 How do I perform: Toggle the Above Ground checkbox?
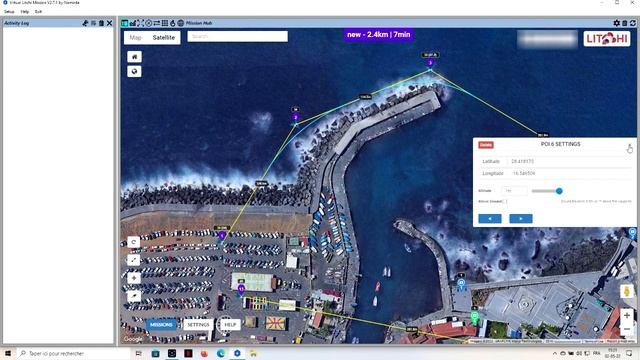coord(505,202)
